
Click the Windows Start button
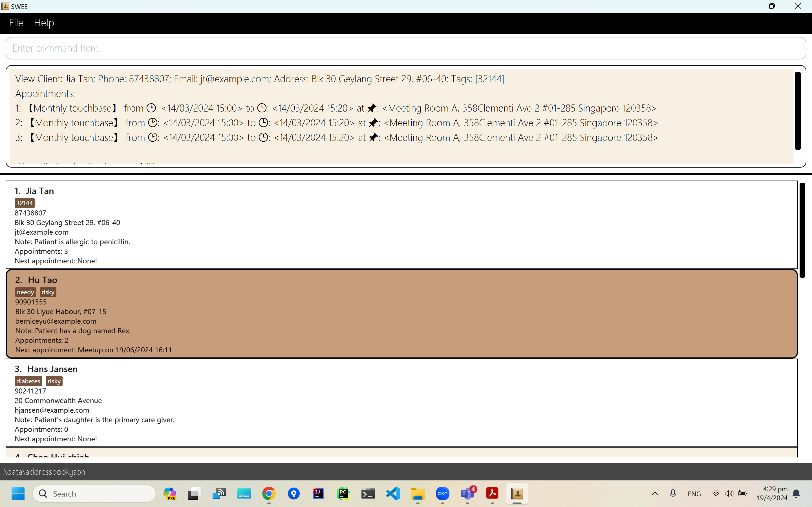18,493
